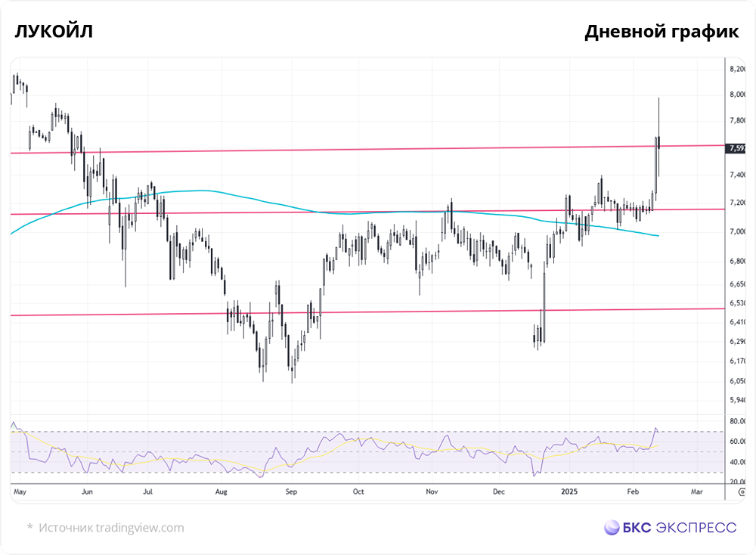Click the 80.0 RSI scale label
Viewport: 756px width, 555px height.
(x=737, y=421)
